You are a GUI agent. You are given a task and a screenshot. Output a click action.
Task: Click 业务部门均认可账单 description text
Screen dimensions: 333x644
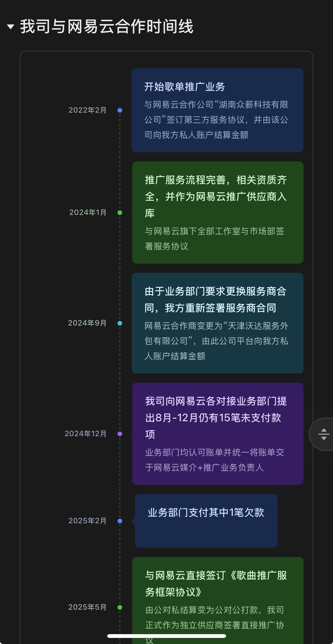tap(215, 460)
